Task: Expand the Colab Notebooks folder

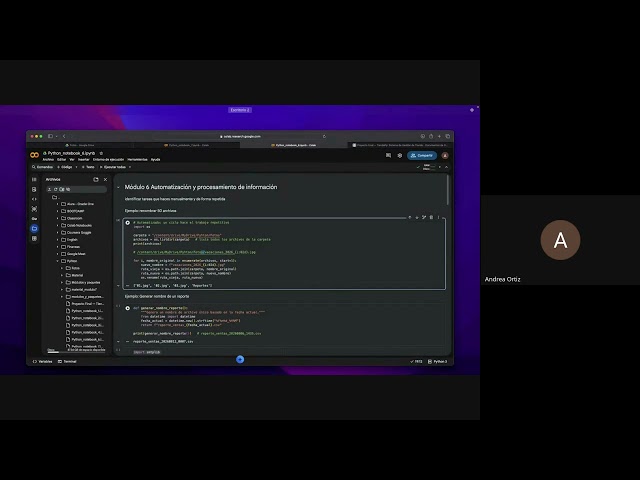Action: click(x=58, y=225)
